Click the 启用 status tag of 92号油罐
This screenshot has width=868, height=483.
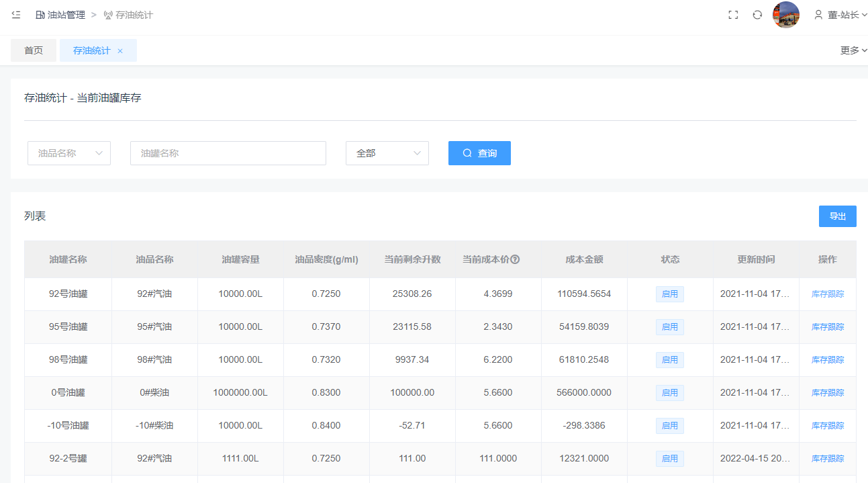tap(670, 294)
